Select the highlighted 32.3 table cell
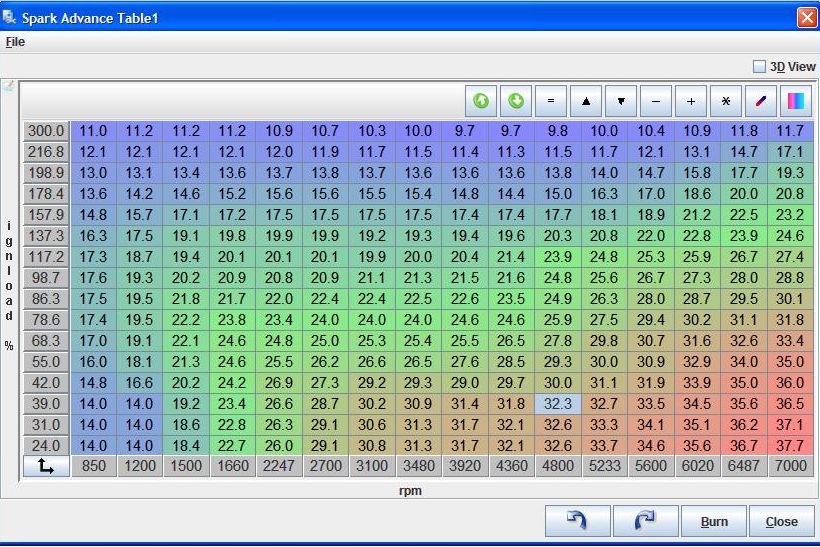This screenshot has height=547, width=820. [558, 404]
